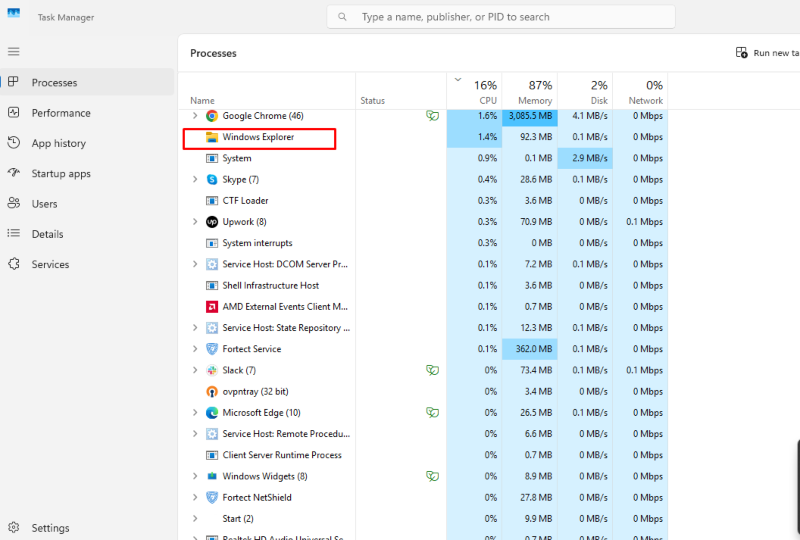
Task: Expand the Fortect NetShield process group
Action: click(195, 497)
